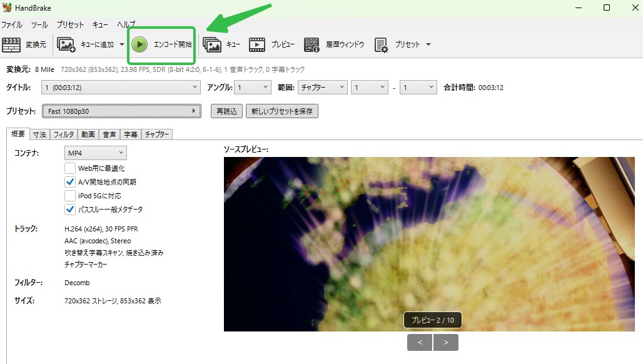Click the プレビュー 2 / 10 label
This screenshot has height=364, width=643.
coord(433,320)
